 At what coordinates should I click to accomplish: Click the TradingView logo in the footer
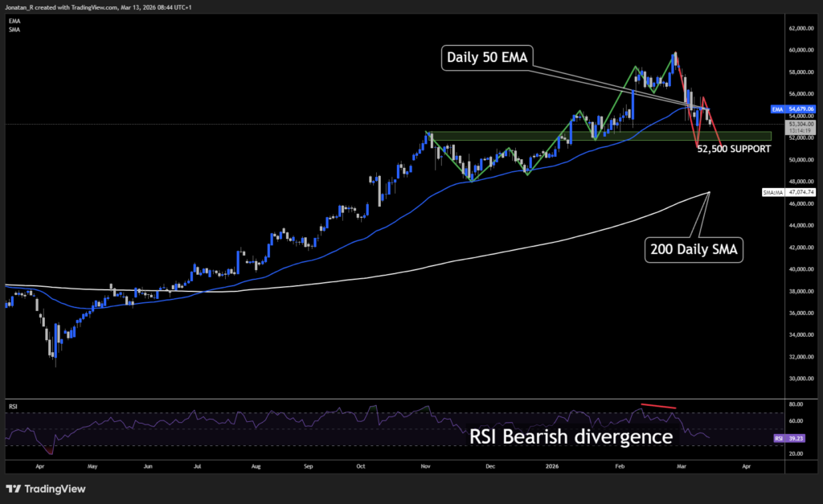[46, 489]
